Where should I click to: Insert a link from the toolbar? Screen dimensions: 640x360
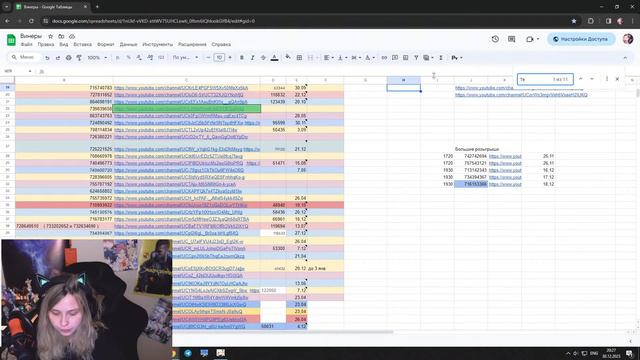384,58
